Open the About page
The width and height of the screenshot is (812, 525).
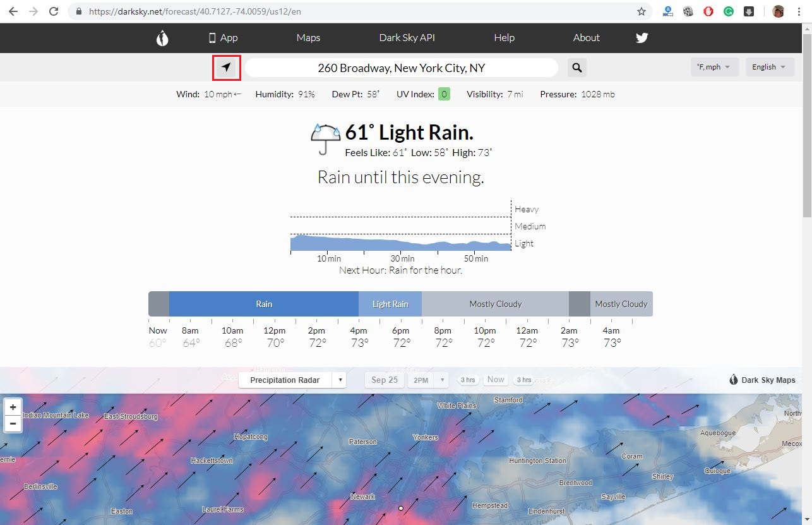click(x=586, y=38)
